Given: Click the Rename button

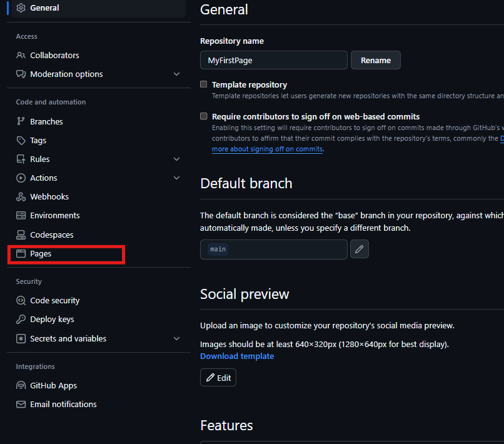Looking at the screenshot, I should click(375, 60).
